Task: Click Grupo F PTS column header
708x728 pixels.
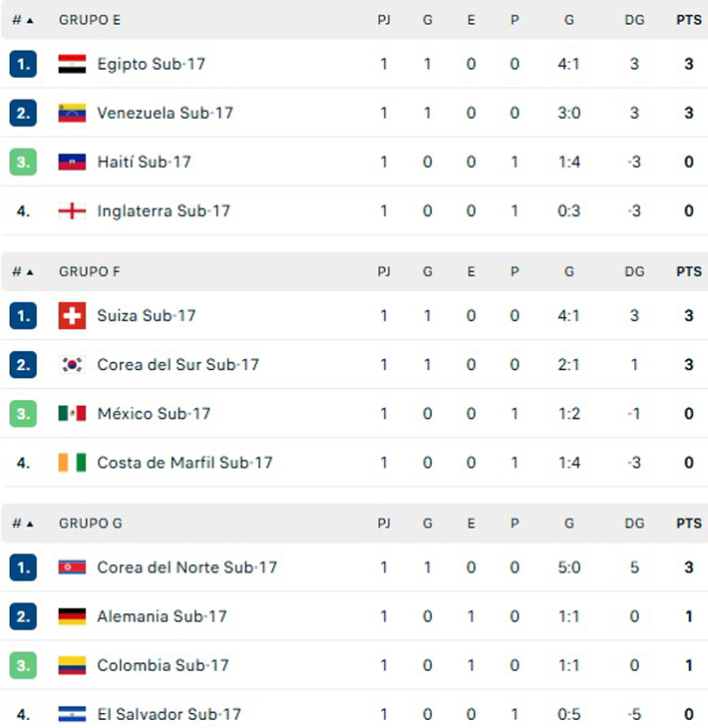Action: tap(688, 271)
